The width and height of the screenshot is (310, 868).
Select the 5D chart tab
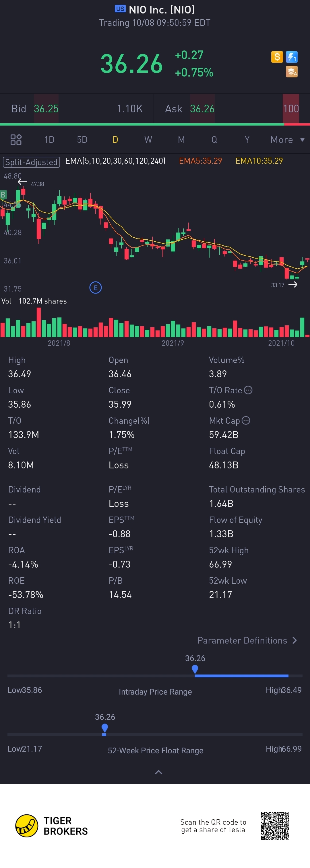coord(82,140)
